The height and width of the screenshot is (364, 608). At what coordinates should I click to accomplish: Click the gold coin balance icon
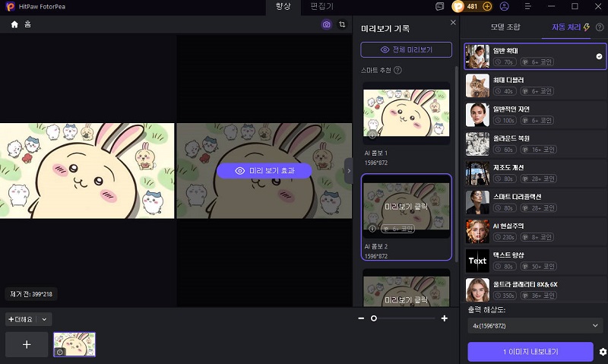point(458,6)
